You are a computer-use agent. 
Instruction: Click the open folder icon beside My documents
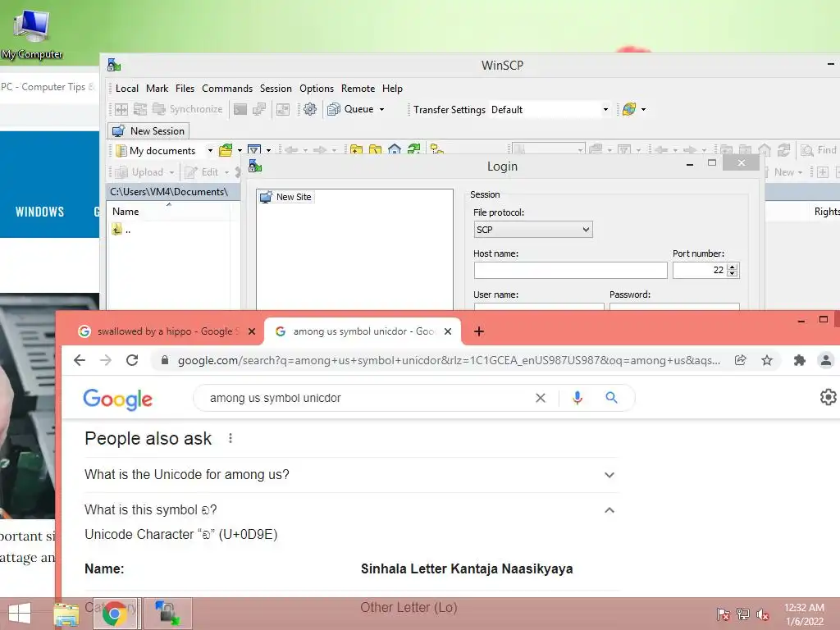pyautogui.click(x=226, y=151)
